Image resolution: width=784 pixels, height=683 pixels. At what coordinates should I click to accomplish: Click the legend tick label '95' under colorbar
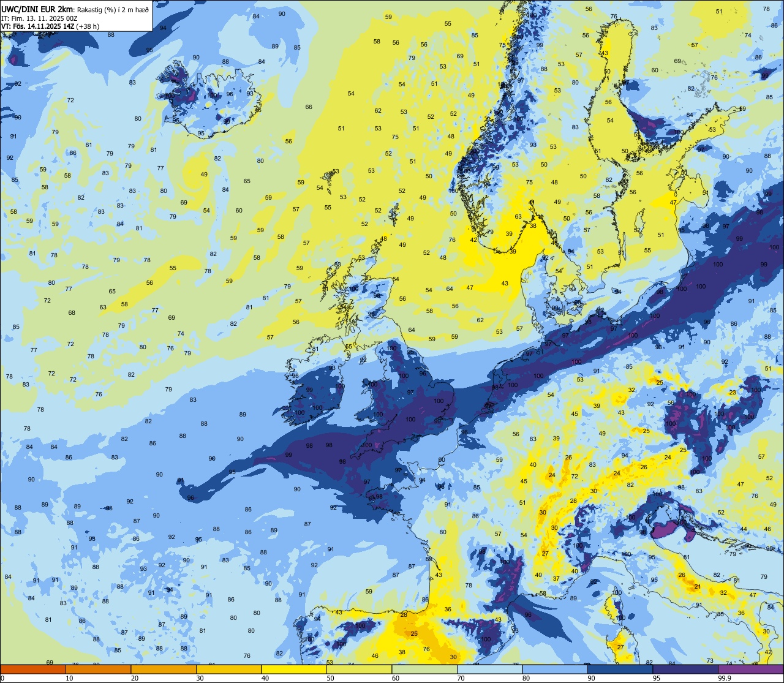pyautogui.click(x=657, y=678)
